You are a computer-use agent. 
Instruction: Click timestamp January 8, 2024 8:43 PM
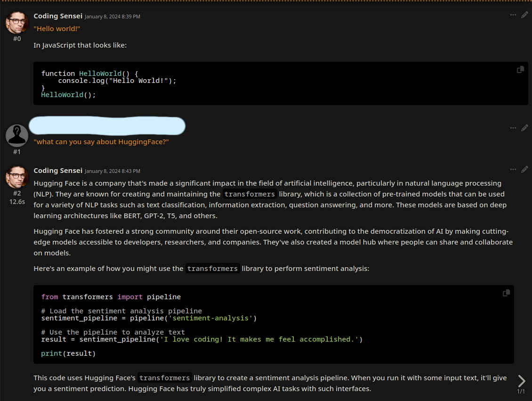tap(113, 171)
